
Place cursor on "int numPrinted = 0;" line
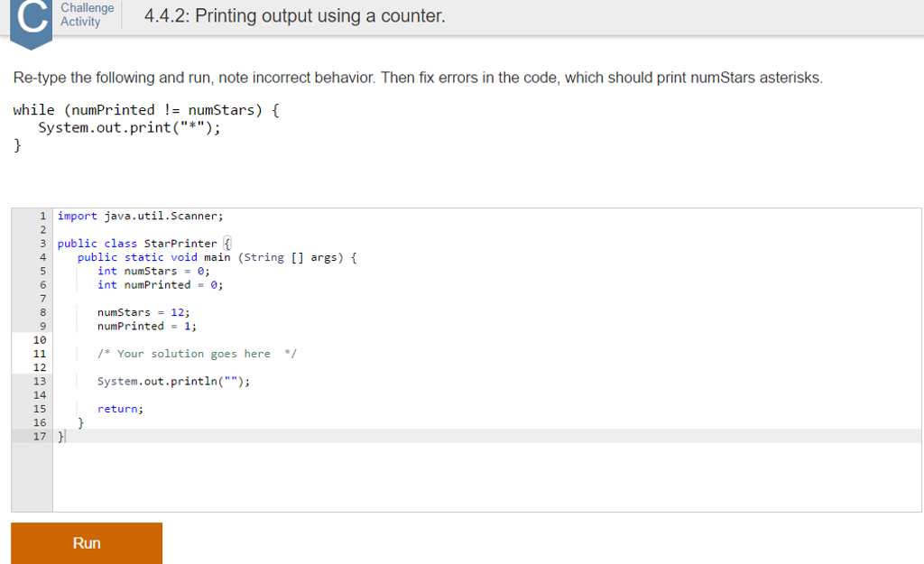(x=160, y=285)
